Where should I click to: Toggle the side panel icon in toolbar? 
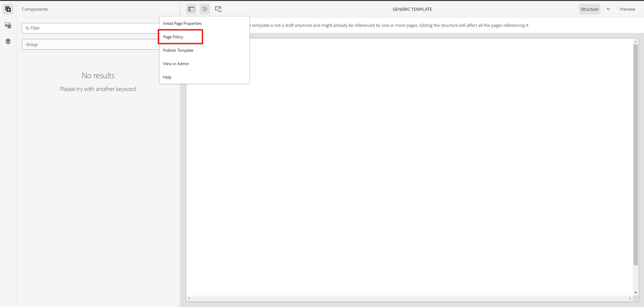(191, 9)
